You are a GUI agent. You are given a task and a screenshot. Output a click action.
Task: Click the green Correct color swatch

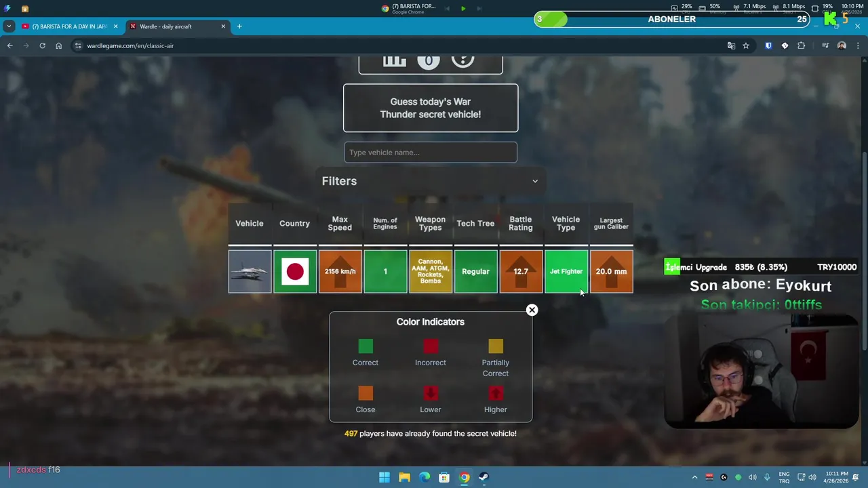(366, 346)
